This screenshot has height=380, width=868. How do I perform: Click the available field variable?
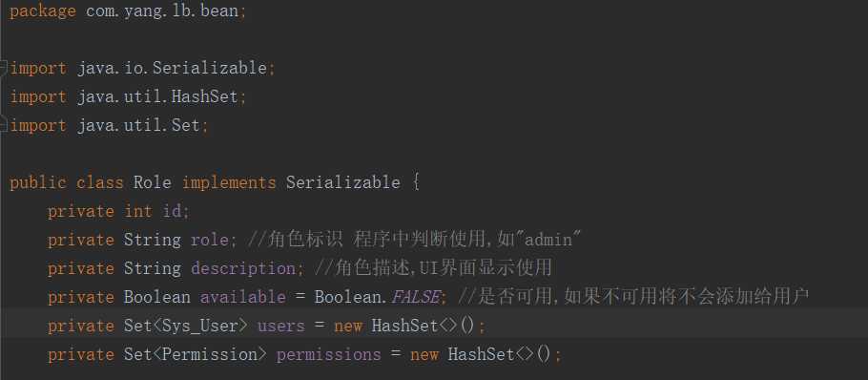pyautogui.click(x=243, y=298)
